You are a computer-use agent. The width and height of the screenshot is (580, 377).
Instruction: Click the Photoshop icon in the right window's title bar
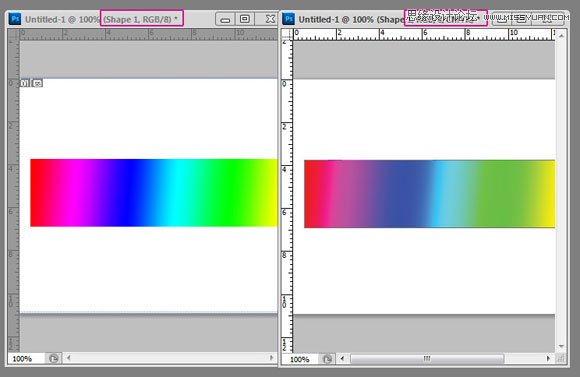coord(288,18)
